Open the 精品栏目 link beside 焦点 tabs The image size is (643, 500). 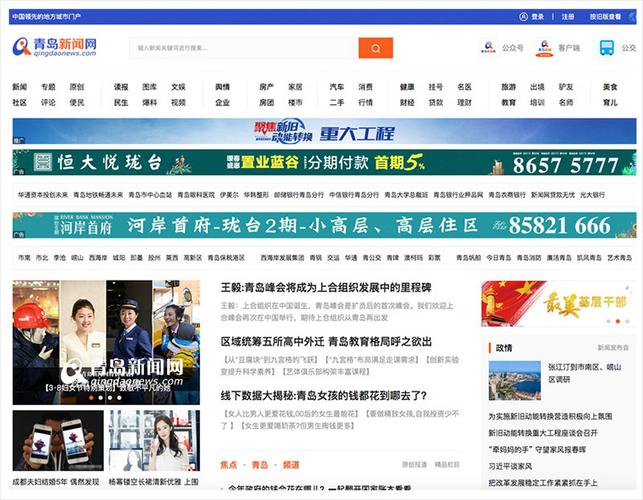point(447,465)
